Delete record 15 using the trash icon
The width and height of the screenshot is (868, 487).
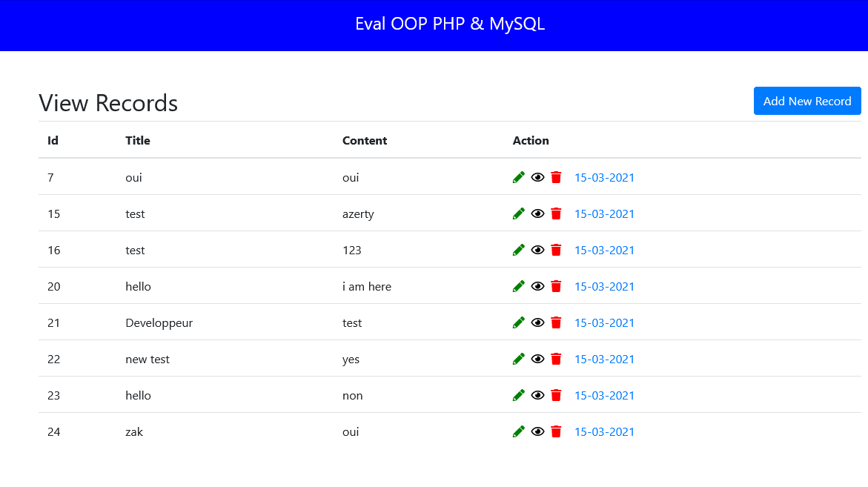point(557,213)
